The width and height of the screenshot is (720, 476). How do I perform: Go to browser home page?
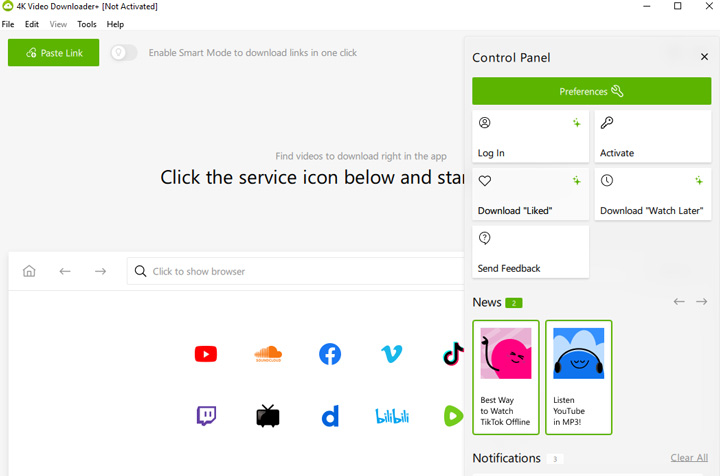point(29,271)
